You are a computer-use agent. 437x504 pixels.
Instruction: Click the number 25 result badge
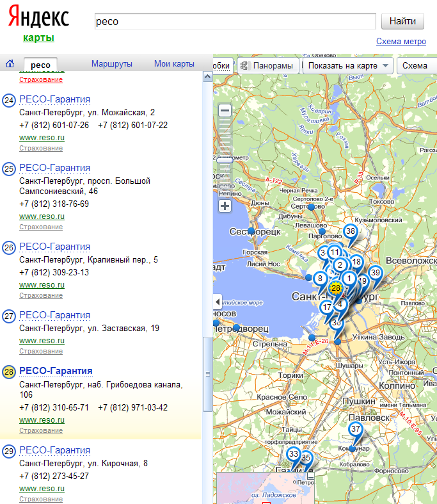[9, 169]
